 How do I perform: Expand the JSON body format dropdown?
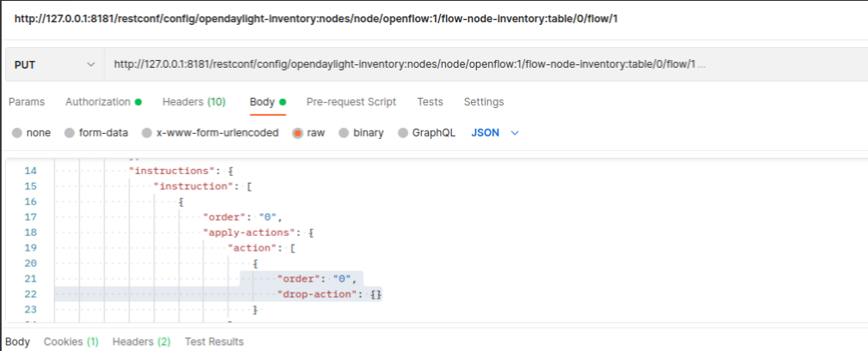[x=496, y=133]
